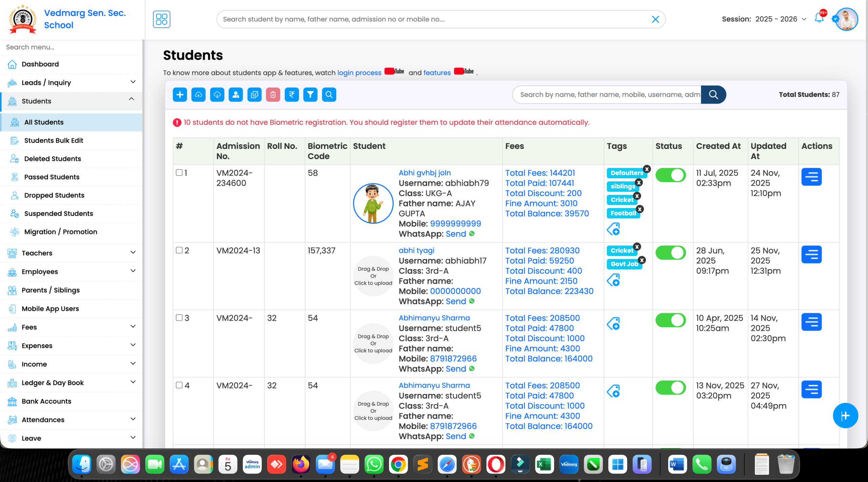The width and height of the screenshot is (868, 482).
Task: Click the filter icon above the table
Action: click(x=310, y=95)
